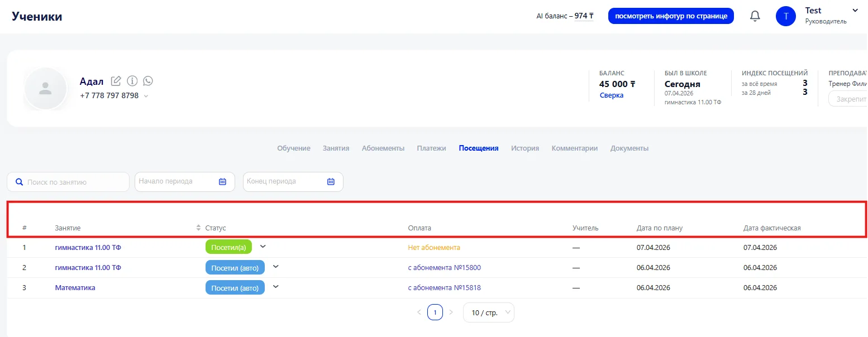The height and width of the screenshot is (337, 868).
Task: Click the blue T user avatar
Action: tap(786, 16)
